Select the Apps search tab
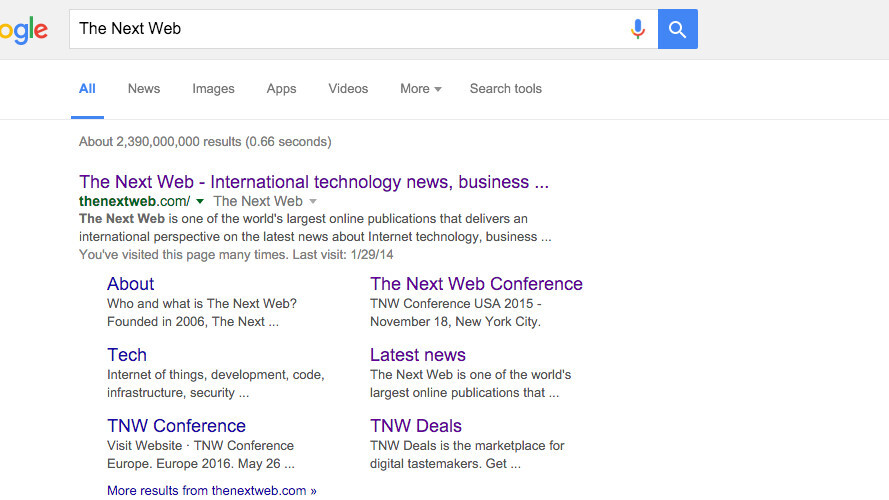Image resolution: width=889 pixels, height=500 pixels. 281,89
